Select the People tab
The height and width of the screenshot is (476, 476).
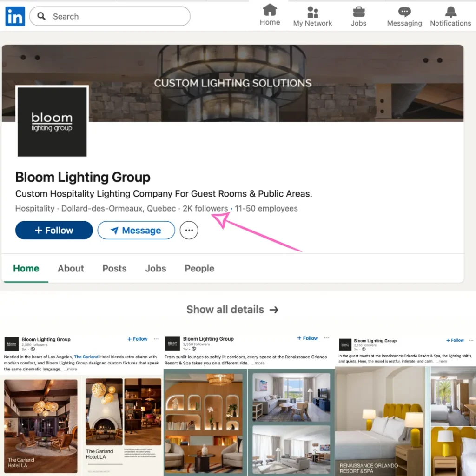click(x=199, y=269)
